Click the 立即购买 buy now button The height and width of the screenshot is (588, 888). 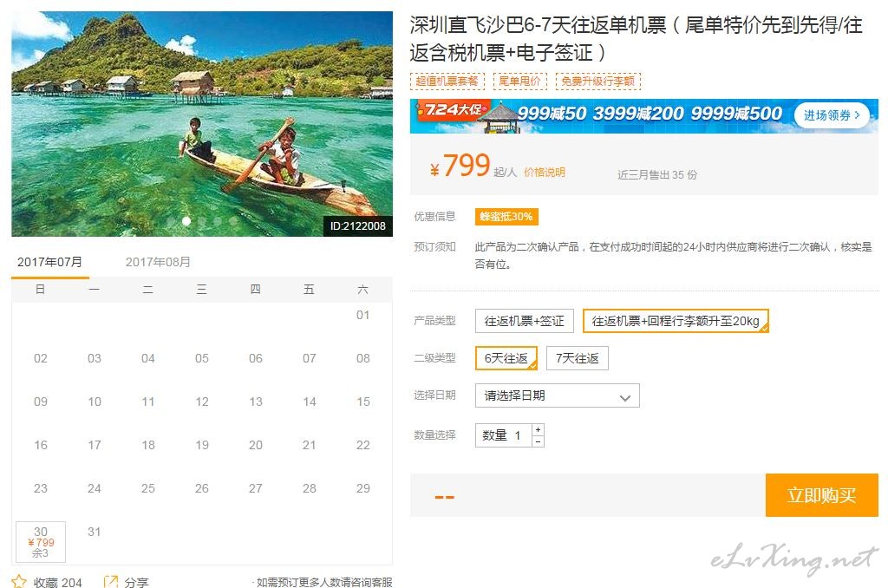pos(822,495)
